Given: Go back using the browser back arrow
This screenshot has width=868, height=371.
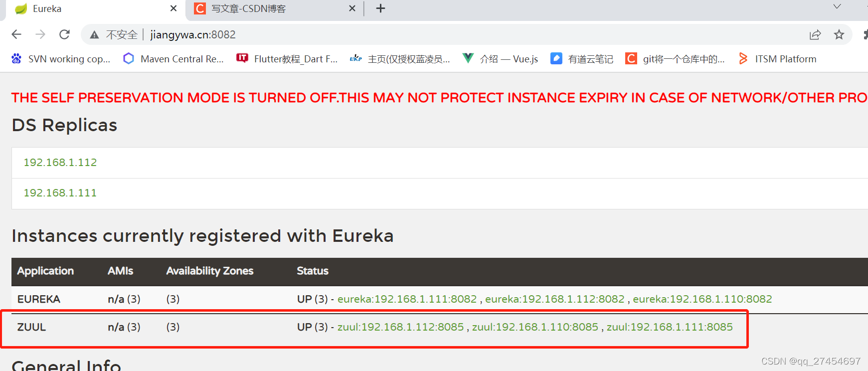Looking at the screenshot, I should (x=16, y=34).
